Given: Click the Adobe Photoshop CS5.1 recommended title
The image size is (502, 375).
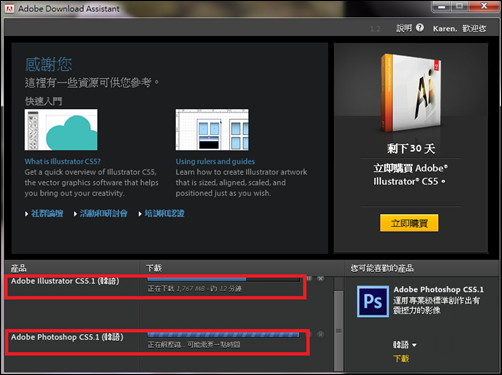Looking at the screenshot, I should [438, 289].
